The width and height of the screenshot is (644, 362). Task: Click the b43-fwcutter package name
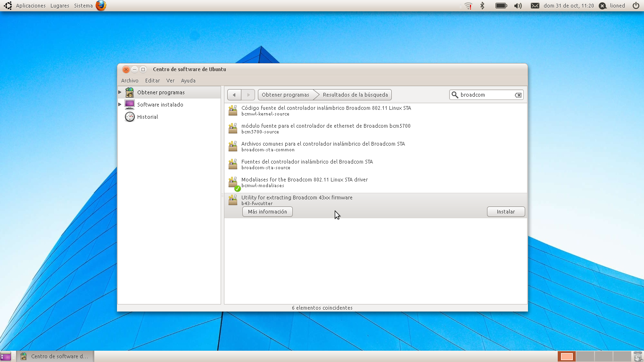257,204
